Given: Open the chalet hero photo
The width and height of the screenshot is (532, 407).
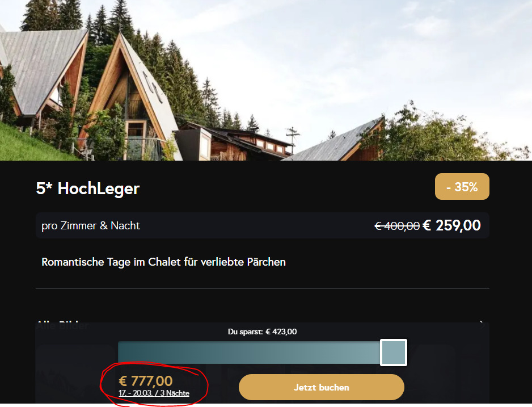Looking at the screenshot, I should click(x=266, y=80).
